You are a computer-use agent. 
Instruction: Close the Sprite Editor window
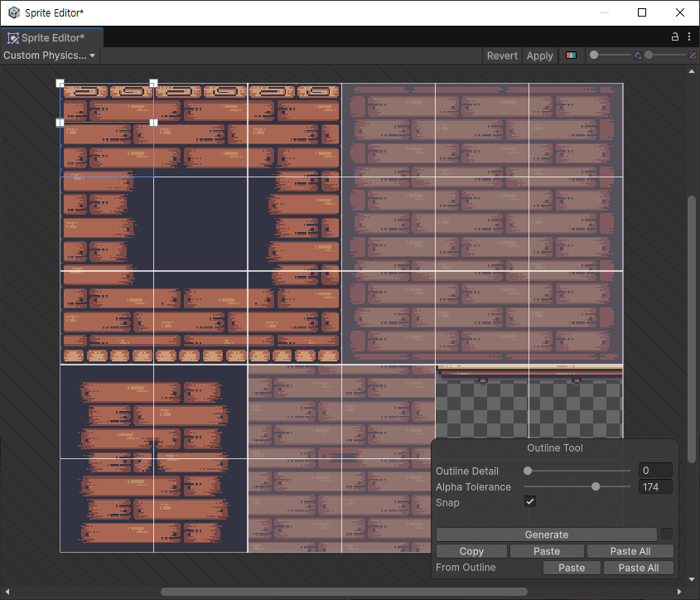[680, 12]
